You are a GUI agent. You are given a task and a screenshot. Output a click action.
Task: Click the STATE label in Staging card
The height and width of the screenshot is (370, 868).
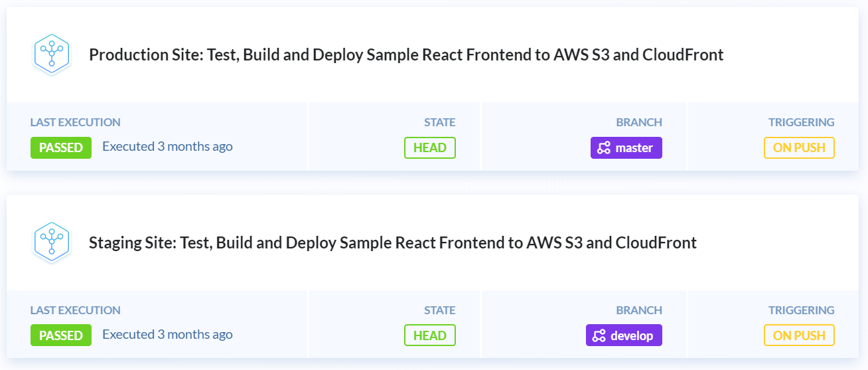coord(440,310)
